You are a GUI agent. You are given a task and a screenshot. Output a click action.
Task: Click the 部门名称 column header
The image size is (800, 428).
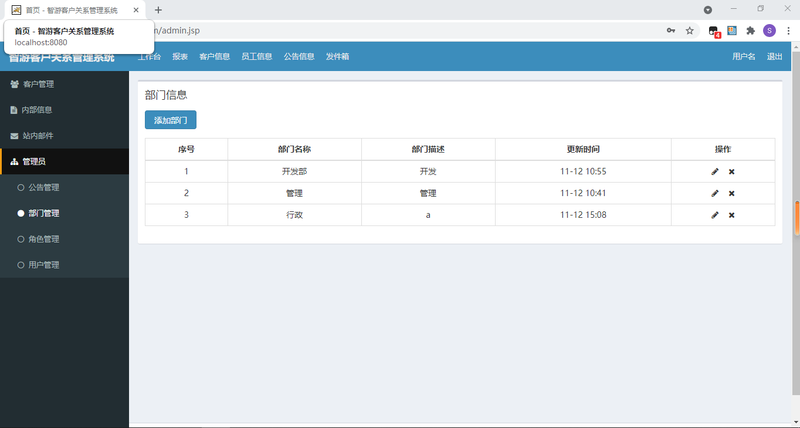[x=294, y=149]
